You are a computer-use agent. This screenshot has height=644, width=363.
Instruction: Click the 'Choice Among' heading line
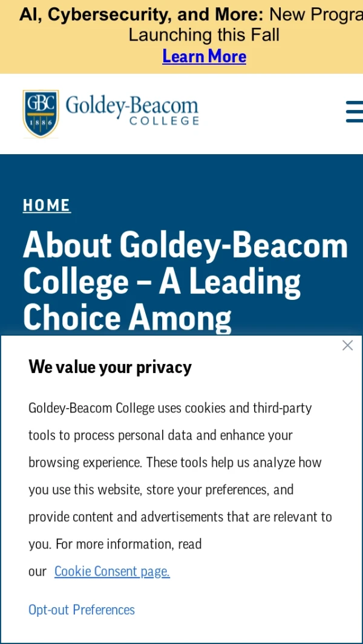127,317
